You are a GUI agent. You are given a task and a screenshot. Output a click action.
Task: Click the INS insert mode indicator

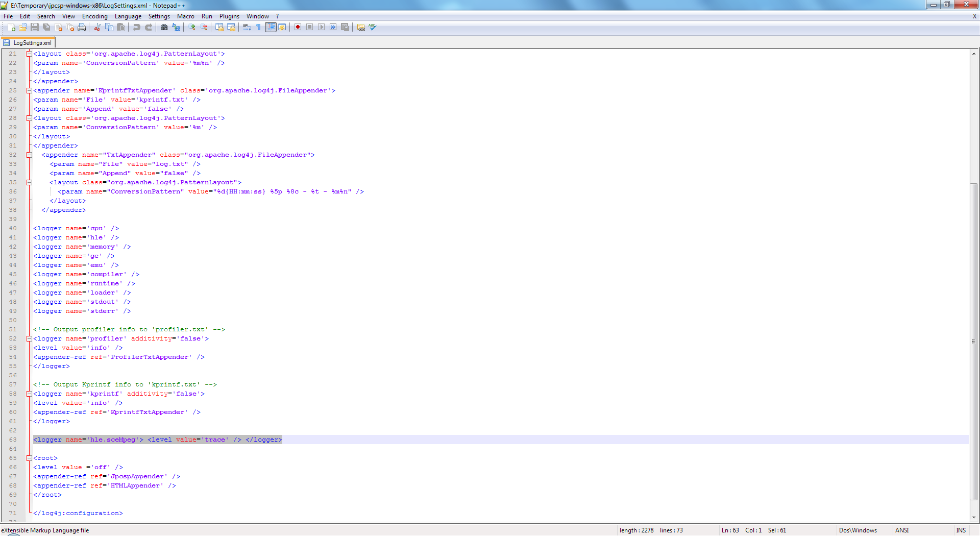tap(961, 530)
